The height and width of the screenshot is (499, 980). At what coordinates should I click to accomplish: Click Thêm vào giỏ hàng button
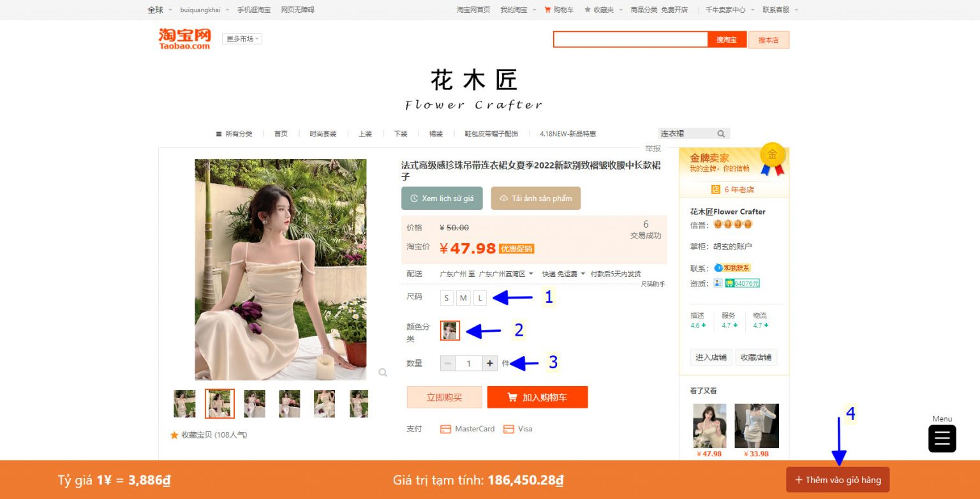(838, 480)
